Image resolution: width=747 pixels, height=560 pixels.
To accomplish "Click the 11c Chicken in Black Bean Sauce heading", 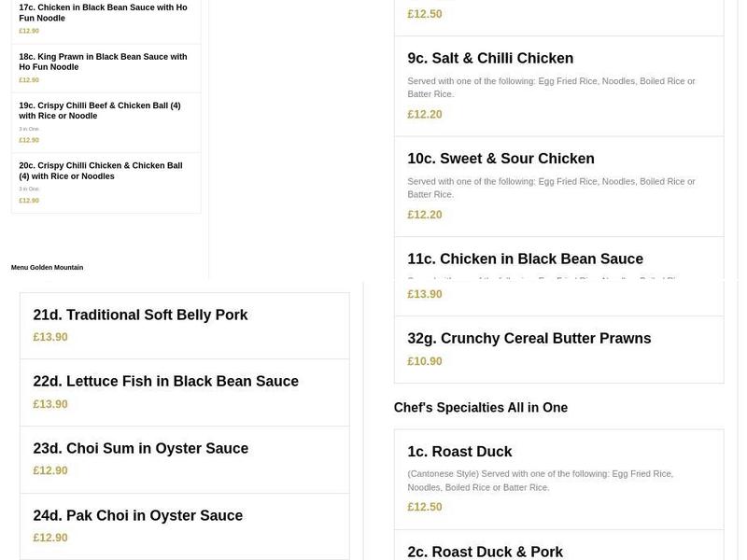I will (524, 259).
